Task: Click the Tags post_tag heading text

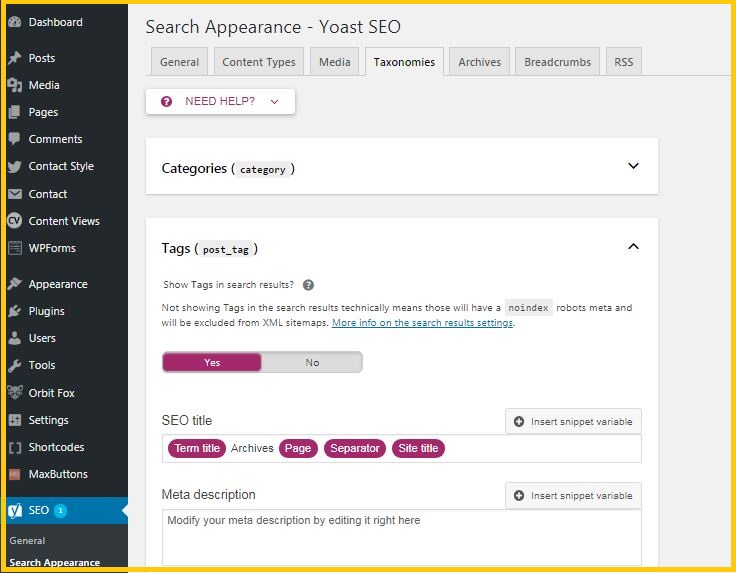Action: tap(209, 249)
